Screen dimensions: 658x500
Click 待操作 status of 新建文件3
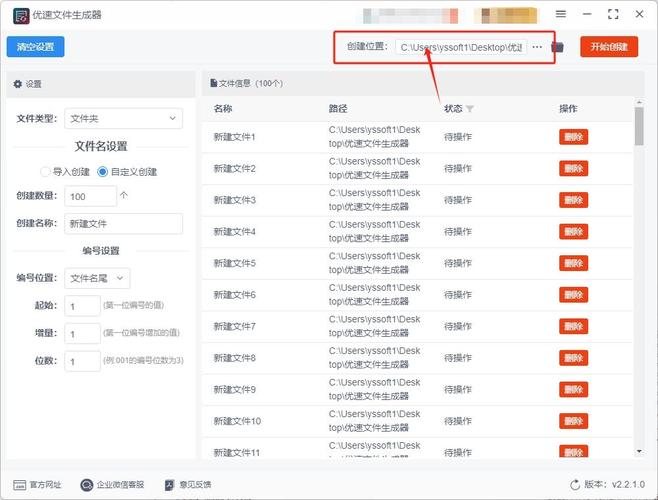(x=458, y=200)
